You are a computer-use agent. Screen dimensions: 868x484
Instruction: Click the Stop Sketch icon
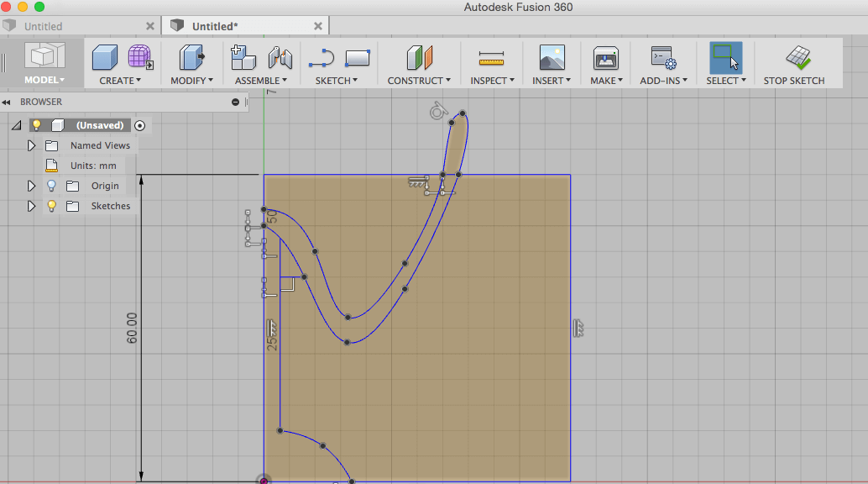797,58
